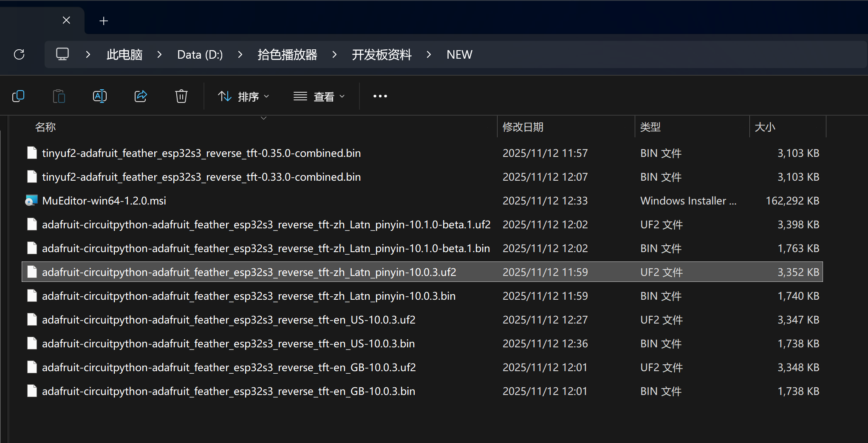Image resolution: width=868 pixels, height=443 pixels.
Task: Open the three-dot More options menu
Action: (x=380, y=97)
